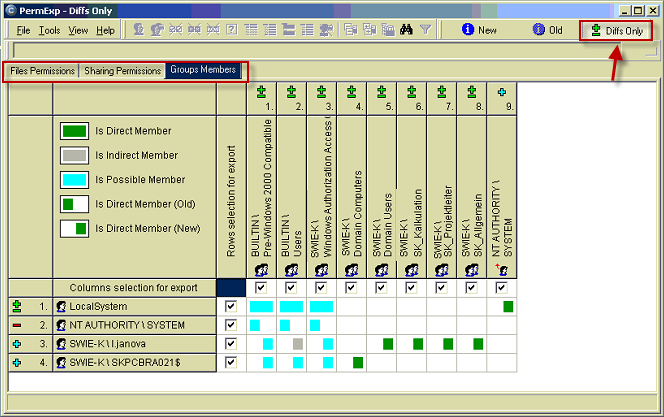This screenshot has width=664, height=417.
Task: Untick export checkbox for BUILTIN\Users column
Action: tap(291, 288)
